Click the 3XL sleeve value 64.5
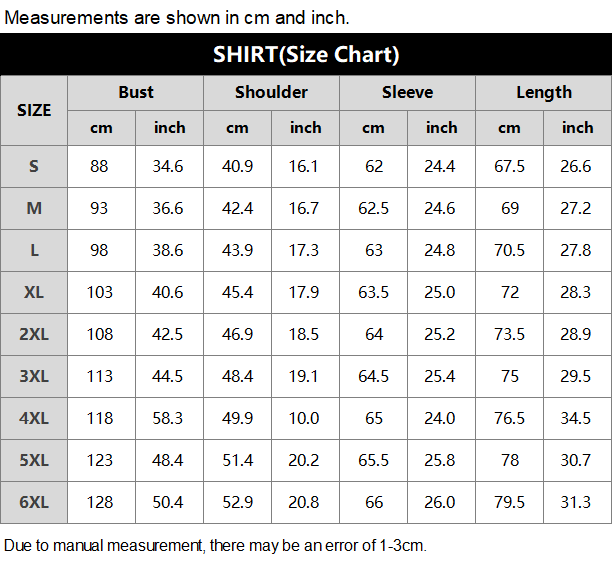This screenshot has width=613, height=567. click(x=373, y=376)
